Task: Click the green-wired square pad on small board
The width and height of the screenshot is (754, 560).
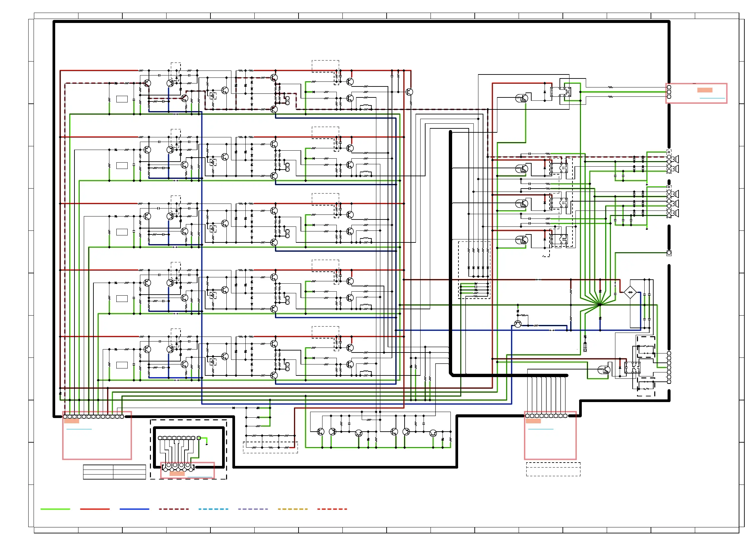Action: [x=199, y=438]
